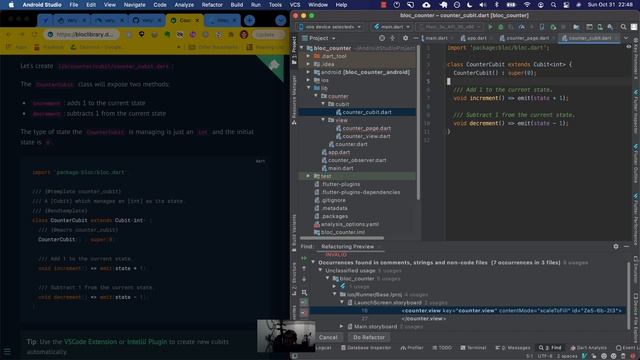Collapse the lib folder
Screen dimensions: 640x360
(x=309, y=88)
